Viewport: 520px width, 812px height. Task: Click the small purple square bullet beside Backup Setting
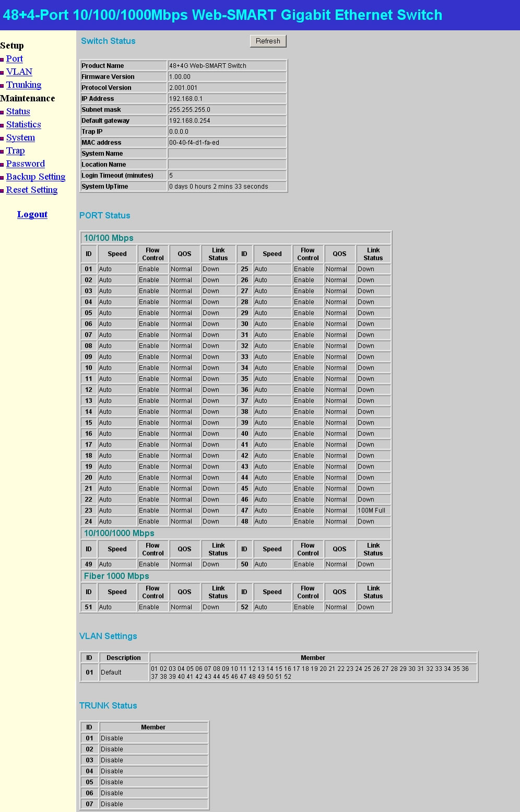(x=2, y=178)
